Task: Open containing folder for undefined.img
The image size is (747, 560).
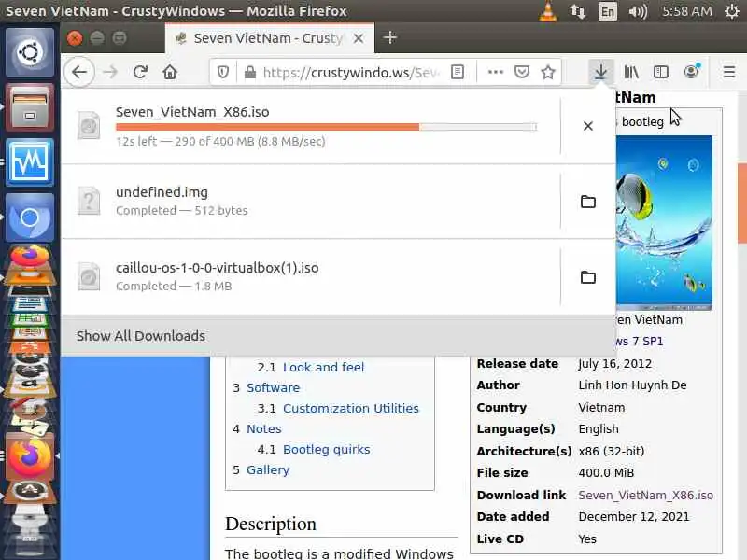Action: [x=588, y=202]
